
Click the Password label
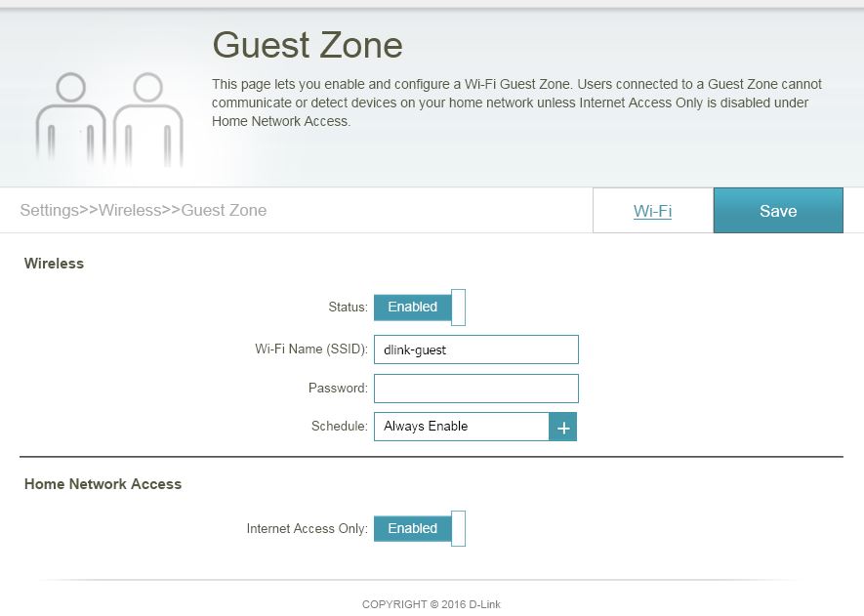click(338, 388)
